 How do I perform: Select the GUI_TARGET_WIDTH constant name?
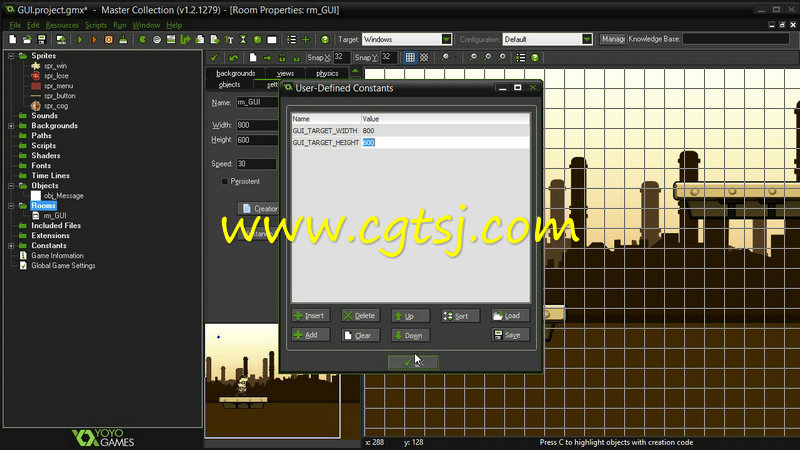(x=325, y=131)
